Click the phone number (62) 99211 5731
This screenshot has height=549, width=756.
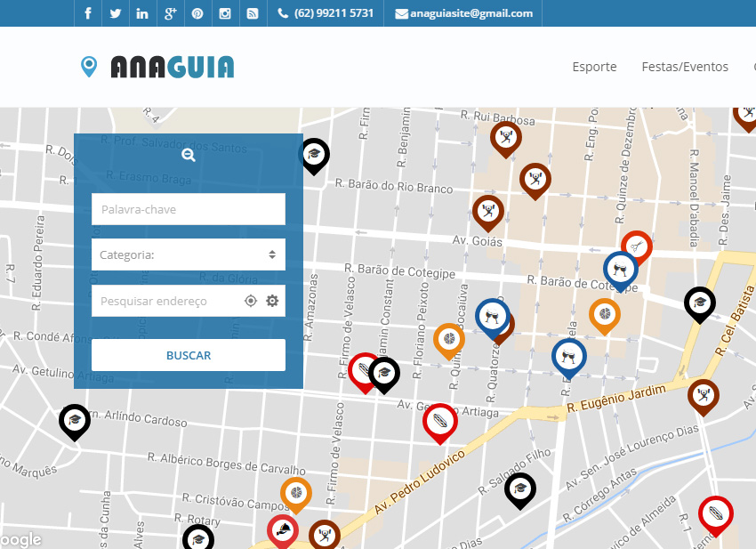click(x=326, y=13)
